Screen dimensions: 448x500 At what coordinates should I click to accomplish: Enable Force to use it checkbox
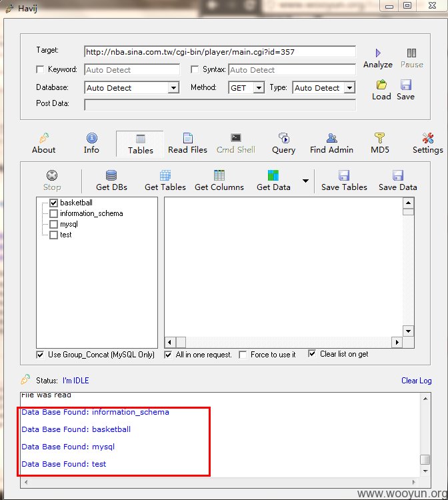click(243, 355)
